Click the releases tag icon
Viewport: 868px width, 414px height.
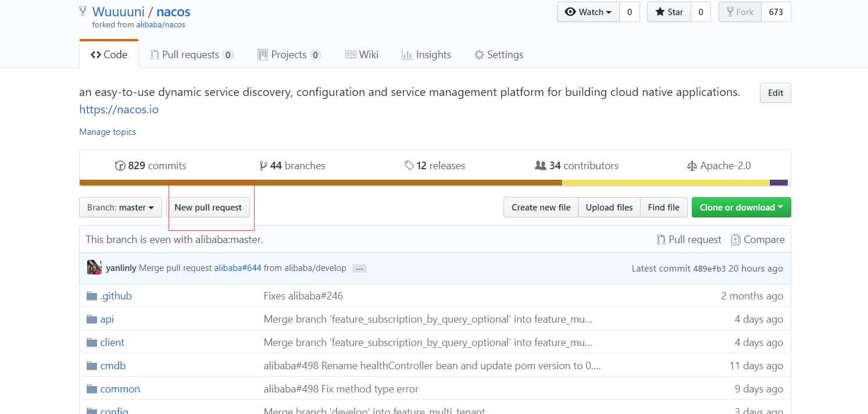click(409, 166)
